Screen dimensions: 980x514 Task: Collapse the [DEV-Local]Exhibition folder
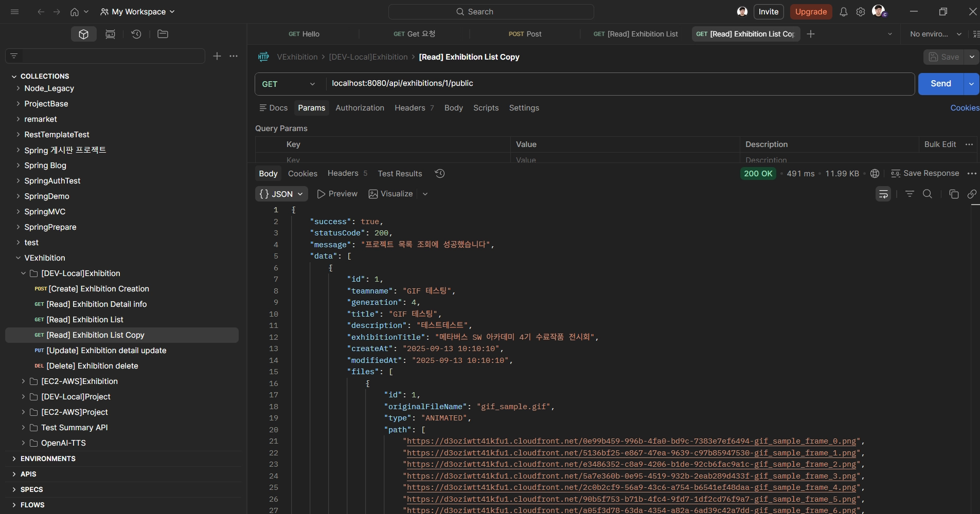[x=23, y=273]
